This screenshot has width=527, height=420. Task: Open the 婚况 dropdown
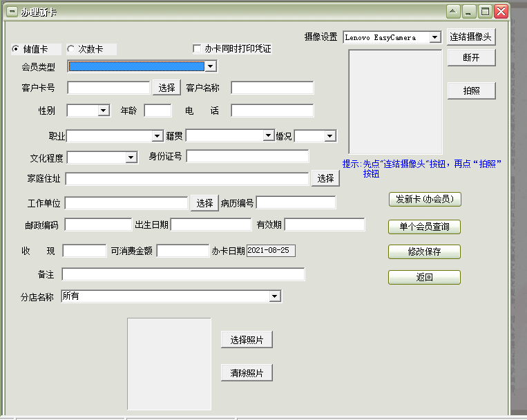click(329, 136)
